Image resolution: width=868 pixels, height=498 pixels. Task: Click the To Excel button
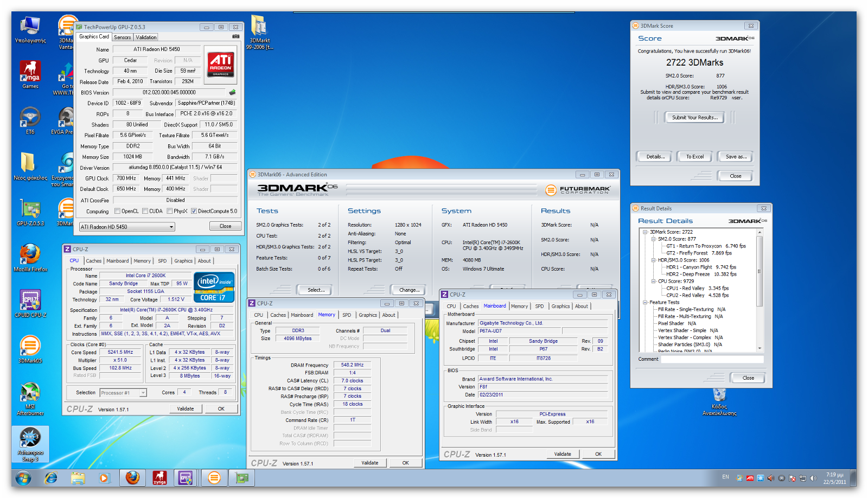pos(695,157)
